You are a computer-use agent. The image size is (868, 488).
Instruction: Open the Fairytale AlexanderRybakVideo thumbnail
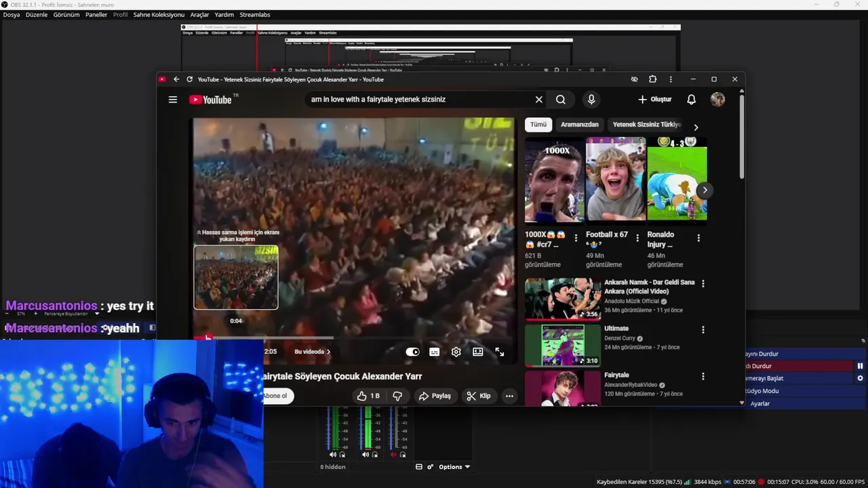(562, 388)
